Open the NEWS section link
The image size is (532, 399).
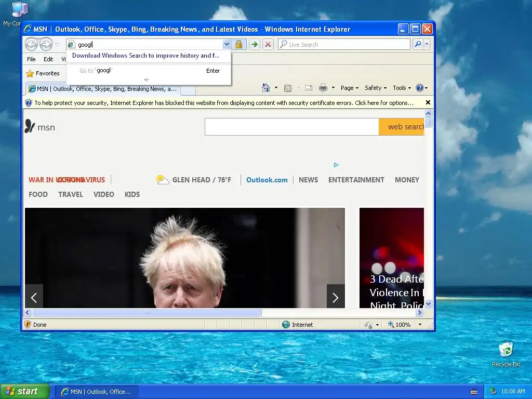[x=308, y=180]
